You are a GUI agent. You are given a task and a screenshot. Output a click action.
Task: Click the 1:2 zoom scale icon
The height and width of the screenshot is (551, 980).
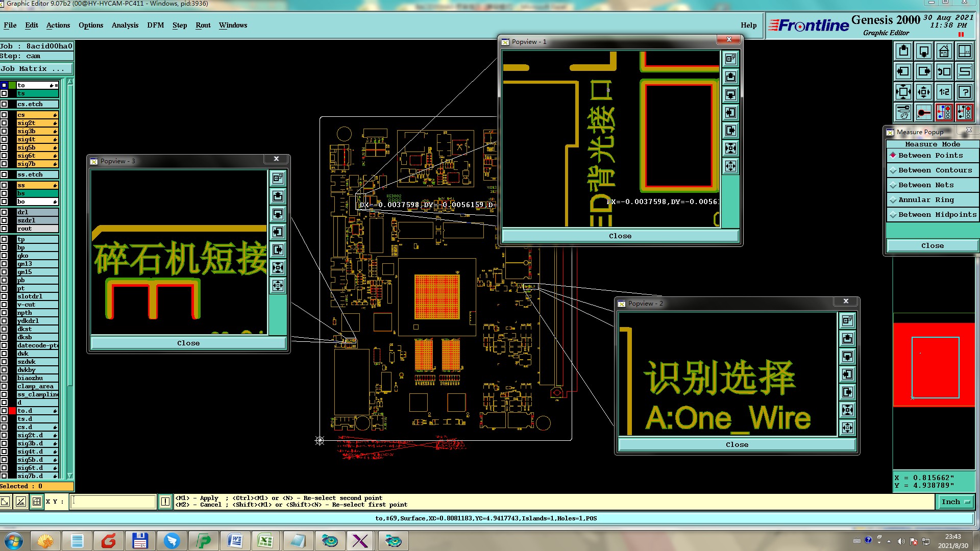(944, 92)
